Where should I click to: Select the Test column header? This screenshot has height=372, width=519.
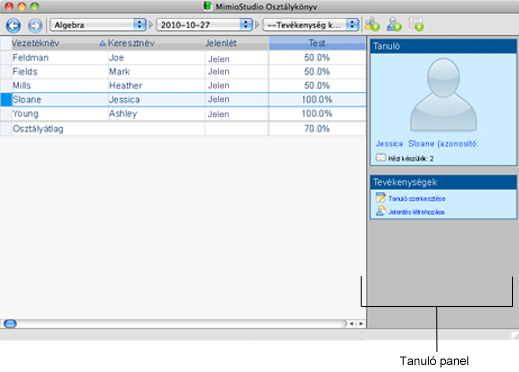317,43
